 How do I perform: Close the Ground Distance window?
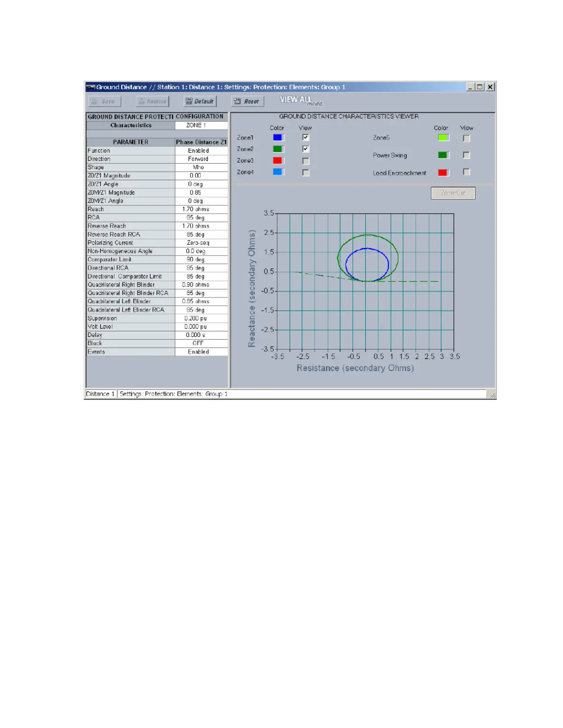[490, 87]
